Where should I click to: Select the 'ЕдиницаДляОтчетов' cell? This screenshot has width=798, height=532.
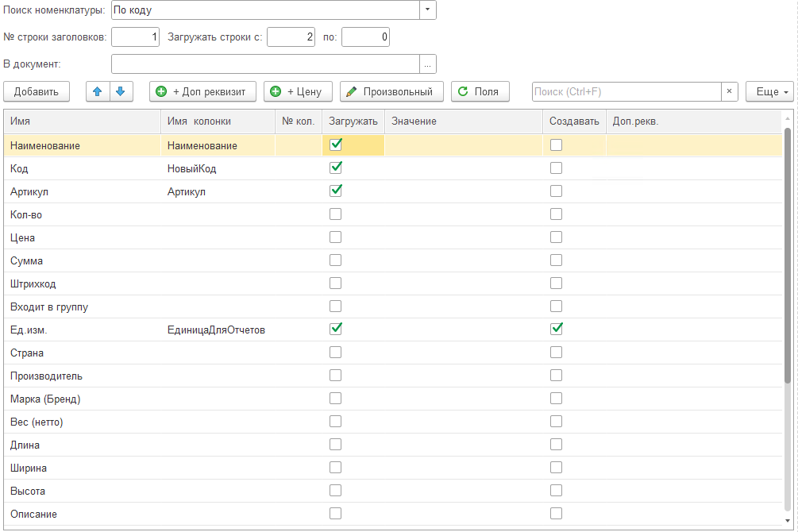(218, 330)
